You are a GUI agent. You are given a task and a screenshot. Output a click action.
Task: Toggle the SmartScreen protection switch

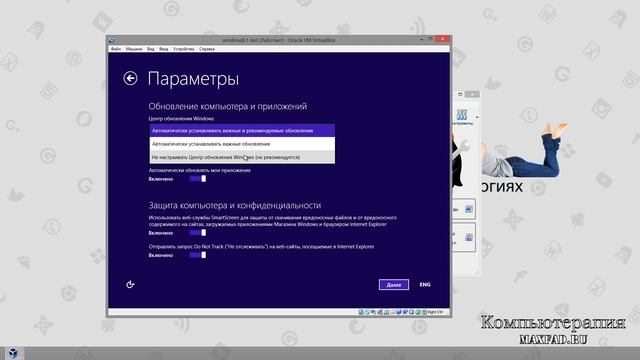[x=198, y=233]
